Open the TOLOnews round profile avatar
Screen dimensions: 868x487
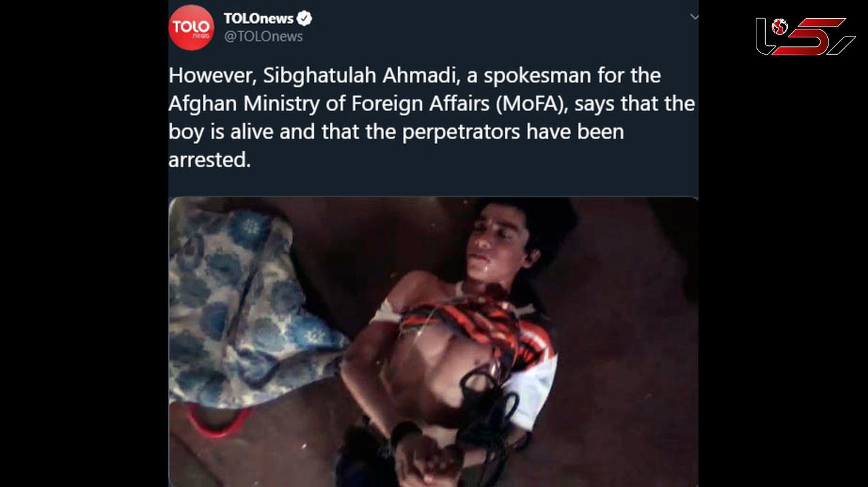point(191,27)
